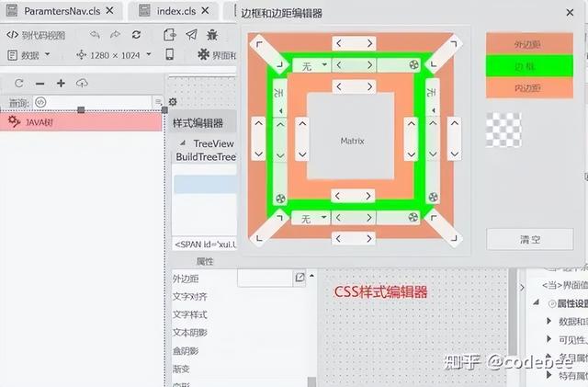Close the index.cls tab

point(205,11)
